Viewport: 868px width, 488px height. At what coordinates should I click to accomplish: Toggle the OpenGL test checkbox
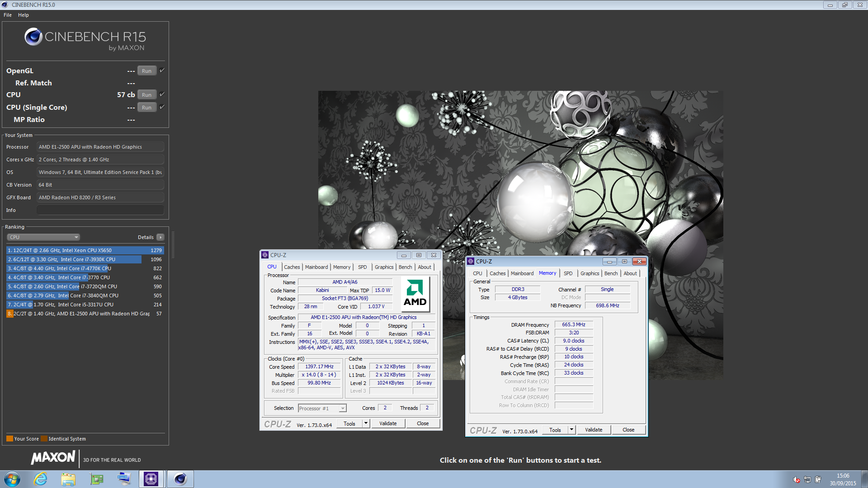pos(162,70)
